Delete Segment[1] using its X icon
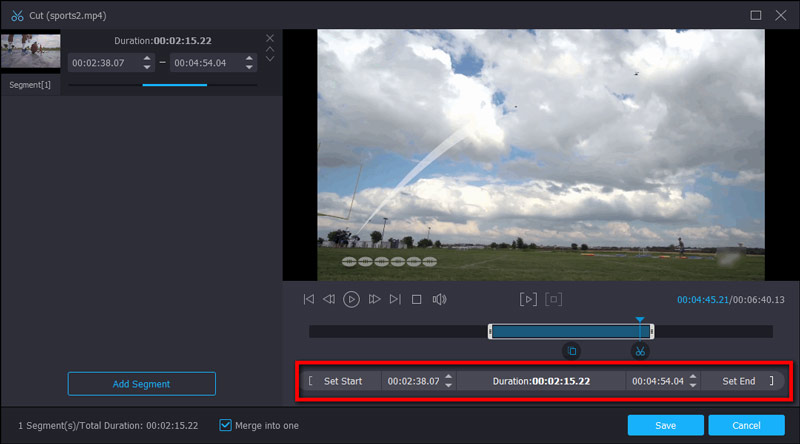Image resolution: width=800 pixels, height=444 pixels. (269, 38)
